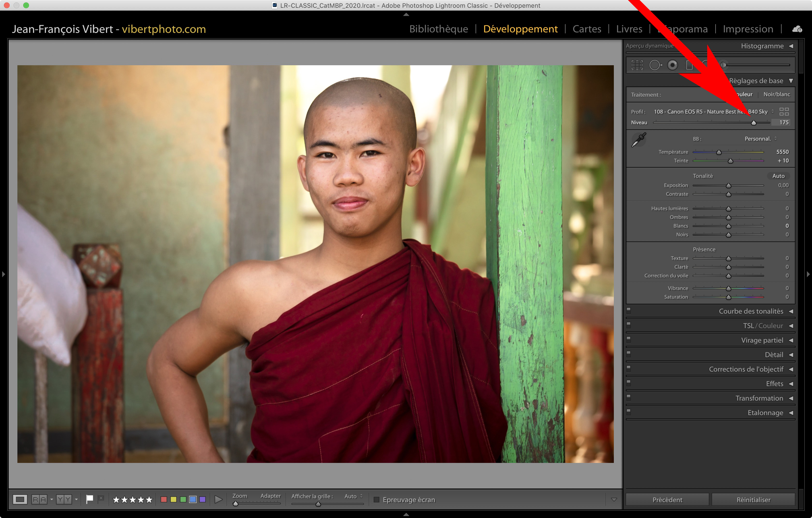Click the red color label swatch
Image resolution: width=812 pixels, height=518 pixels.
click(x=164, y=499)
